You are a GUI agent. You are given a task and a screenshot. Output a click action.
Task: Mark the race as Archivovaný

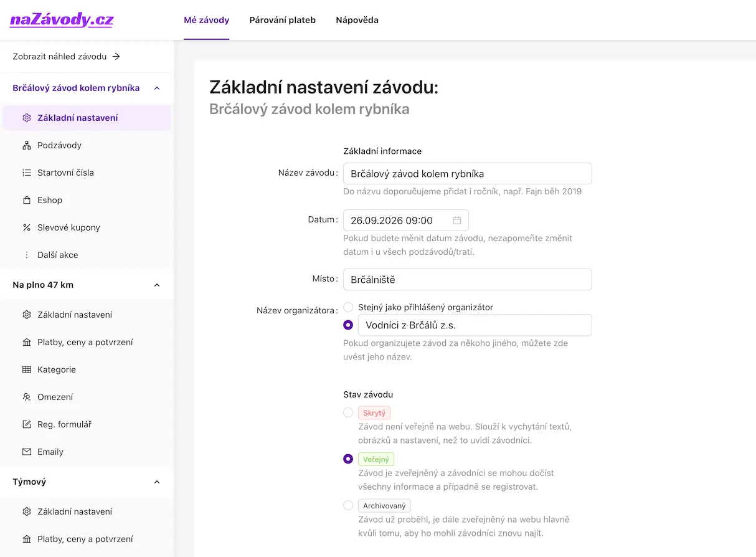pyautogui.click(x=348, y=505)
